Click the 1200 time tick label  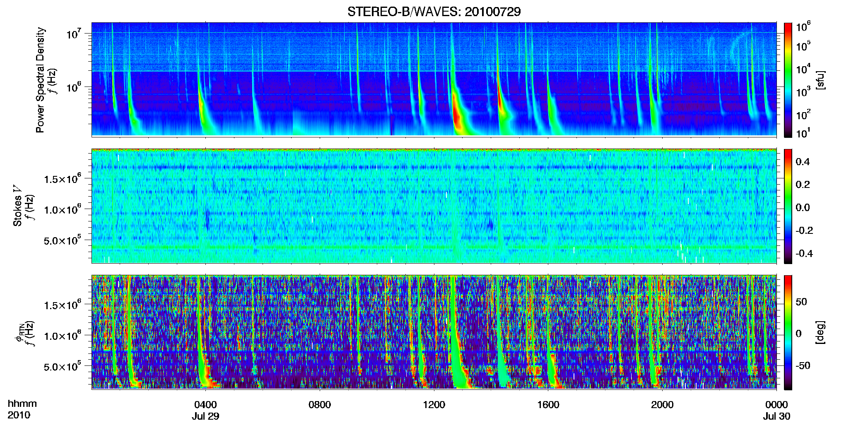tap(434, 404)
